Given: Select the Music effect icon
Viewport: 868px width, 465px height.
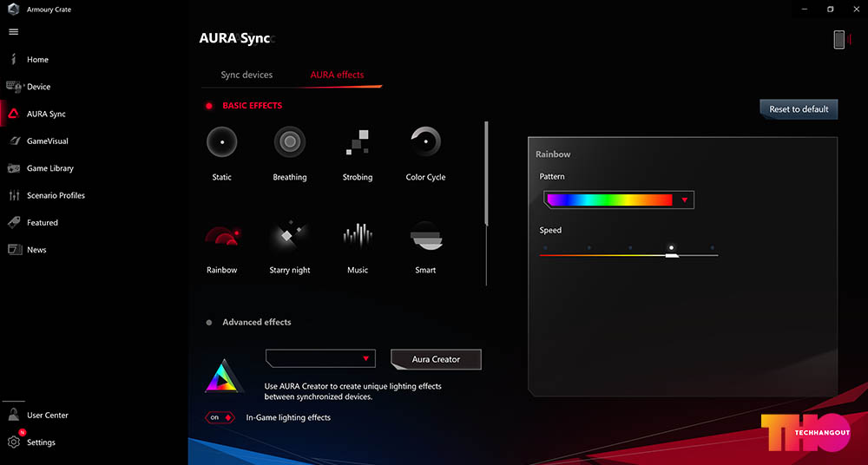Looking at the screenshot, I should [x=358, y=235].
